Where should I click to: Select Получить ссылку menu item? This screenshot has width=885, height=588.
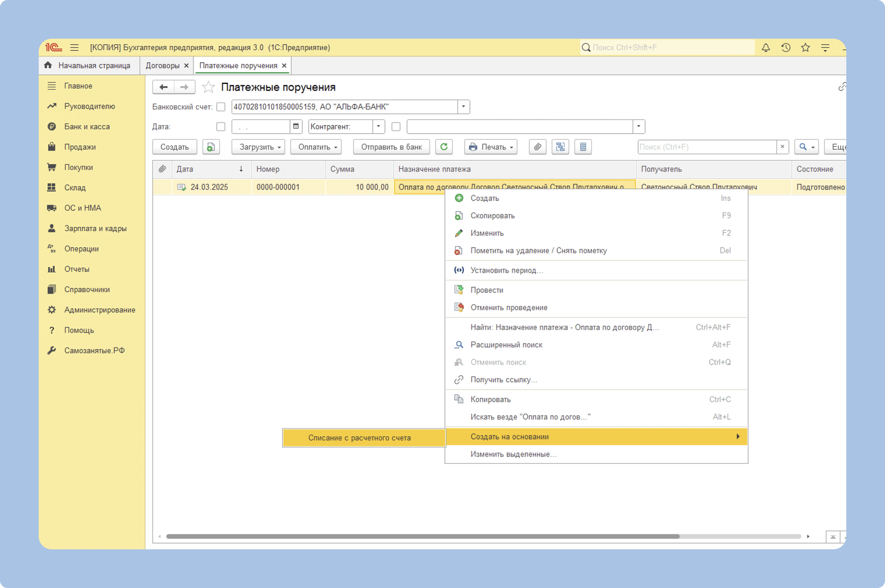(x=596, y=379)
